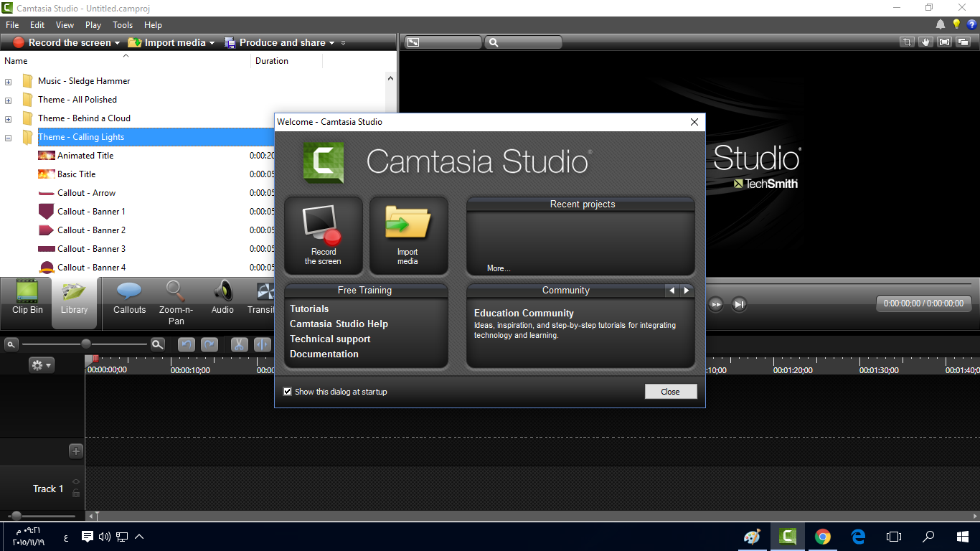Open the Camtasia Studio Help link
Screen dimensions: 980x551
click(x=339, y=324)
